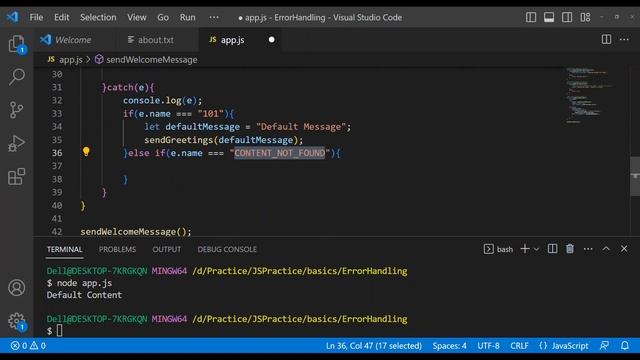Open the Edit menu
The height and width of the screenshot is (360, 640).
click(61, 17)
